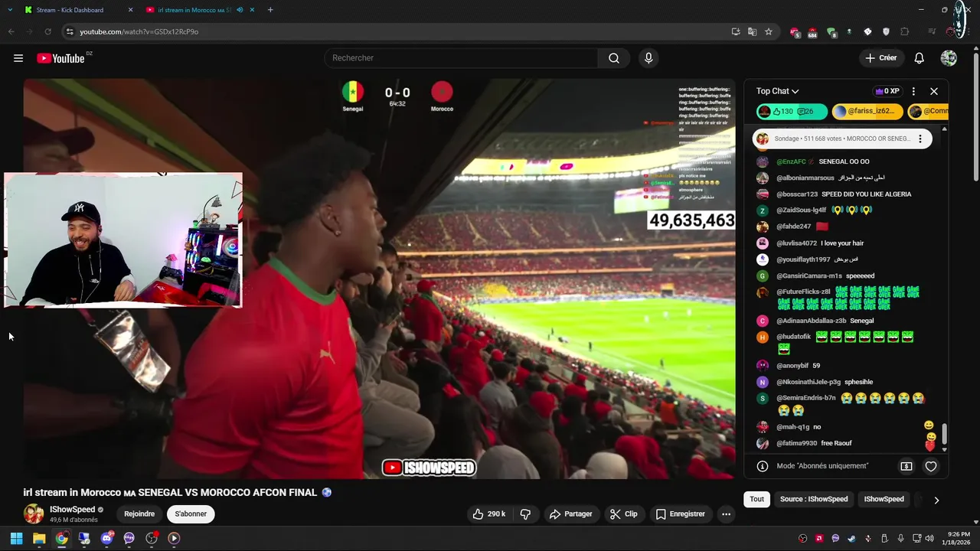980x551 pixels.
Task: Select the Tout chip
Action: tap(756, 500)
